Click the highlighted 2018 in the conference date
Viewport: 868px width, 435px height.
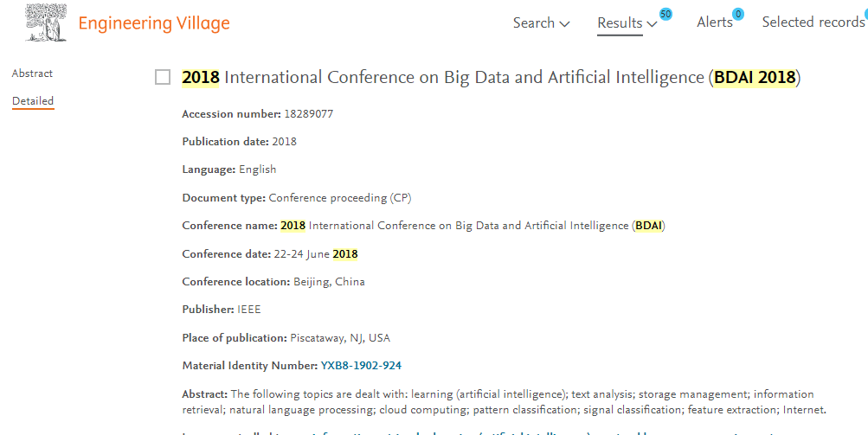coord(345,254)
